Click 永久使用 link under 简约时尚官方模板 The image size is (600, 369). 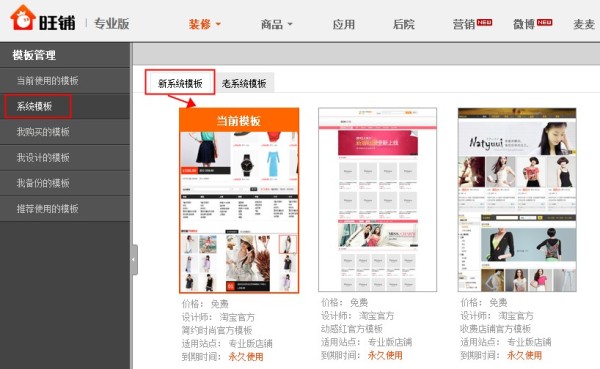coord(246,357)
